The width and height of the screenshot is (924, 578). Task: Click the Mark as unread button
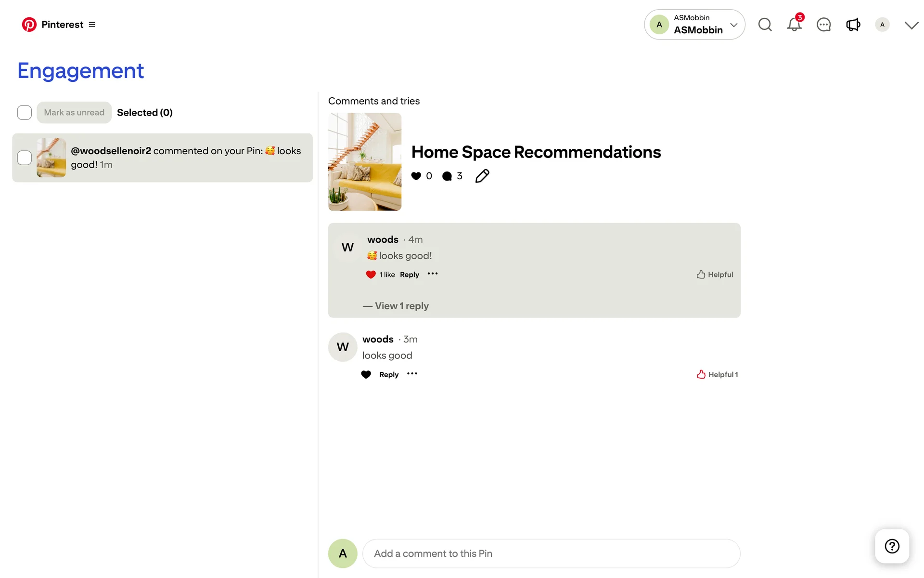74,113
